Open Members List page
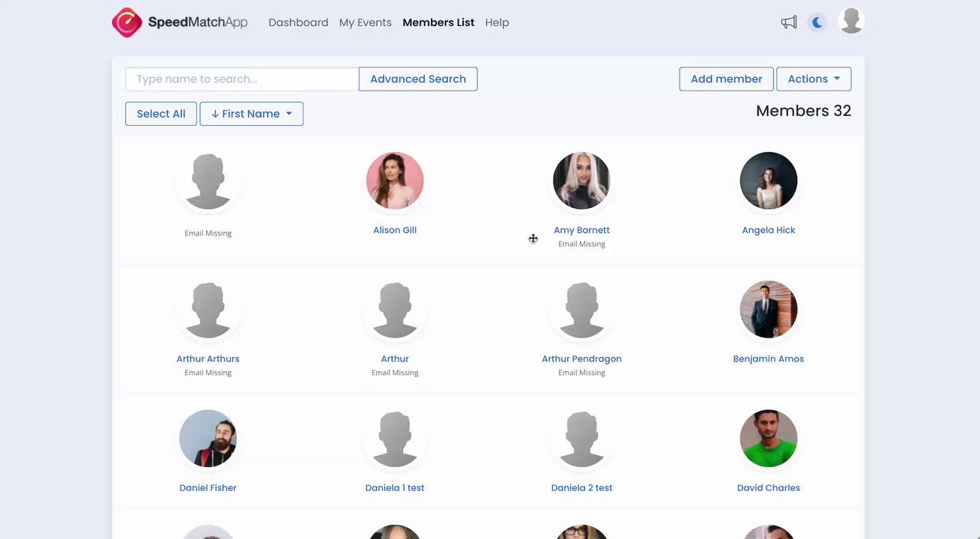 coord(438,22)
